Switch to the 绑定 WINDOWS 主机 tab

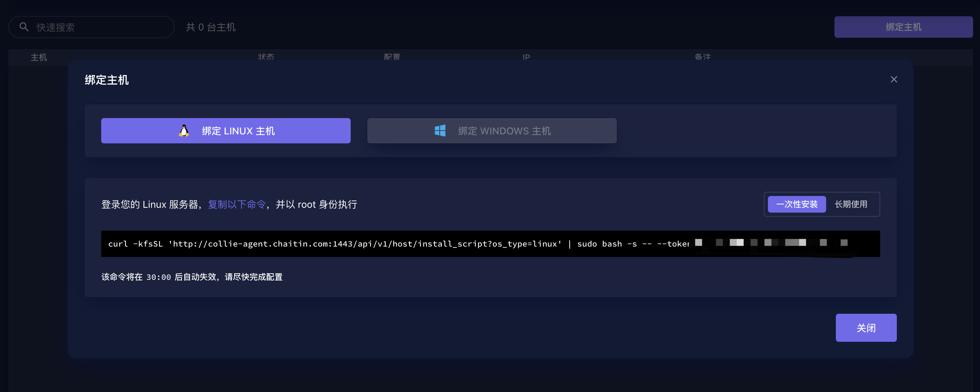pos(504,131)
